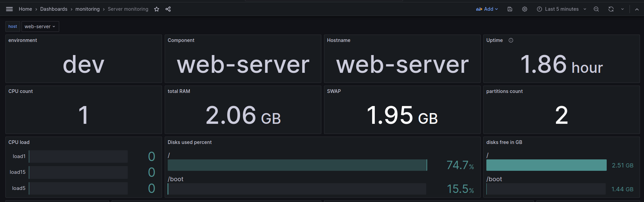Screen dimensions: 644x202
Task: Open the Add panel dropdown
Action: click(x=487, y=9)
